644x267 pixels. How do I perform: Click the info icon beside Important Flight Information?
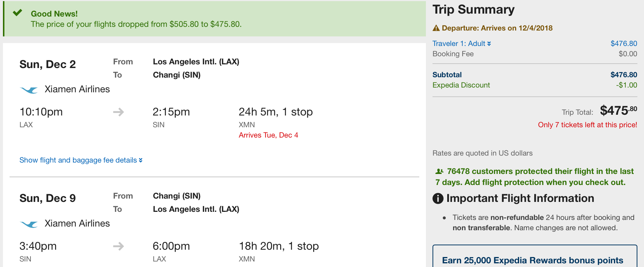438,199
